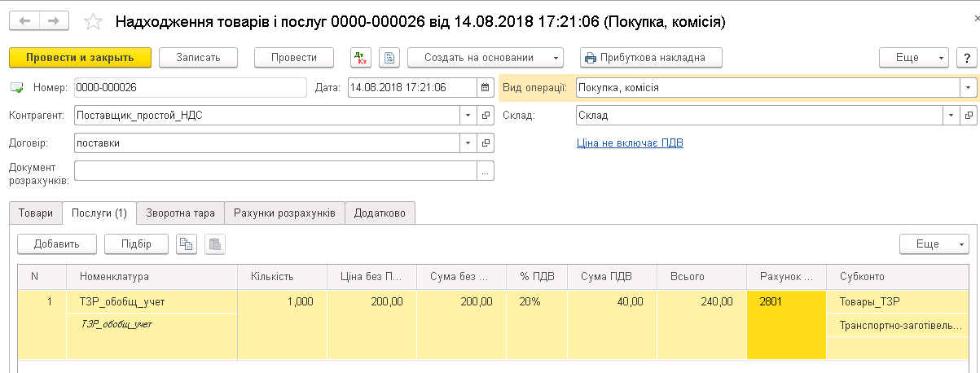Open the Договір record with square icon
Viewport: 980px width, 373px height.
486,143
